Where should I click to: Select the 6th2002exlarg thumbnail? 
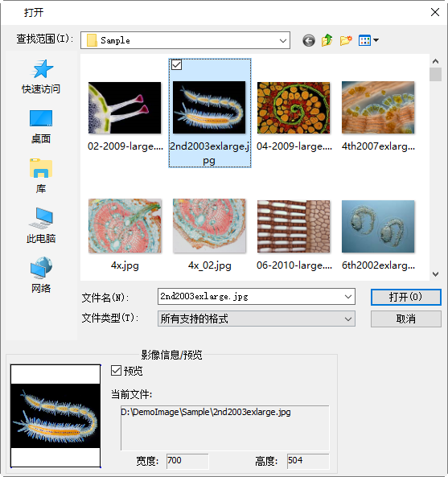378,226
